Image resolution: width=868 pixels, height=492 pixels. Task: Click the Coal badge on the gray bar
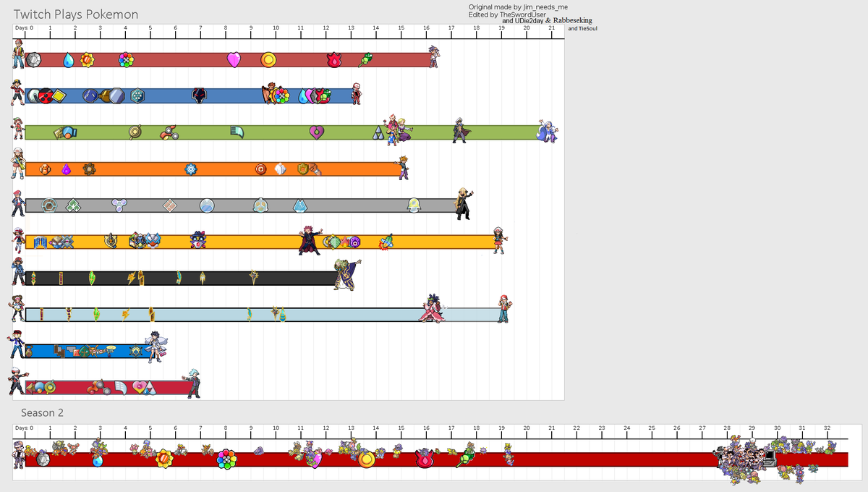tap(49, 205)
